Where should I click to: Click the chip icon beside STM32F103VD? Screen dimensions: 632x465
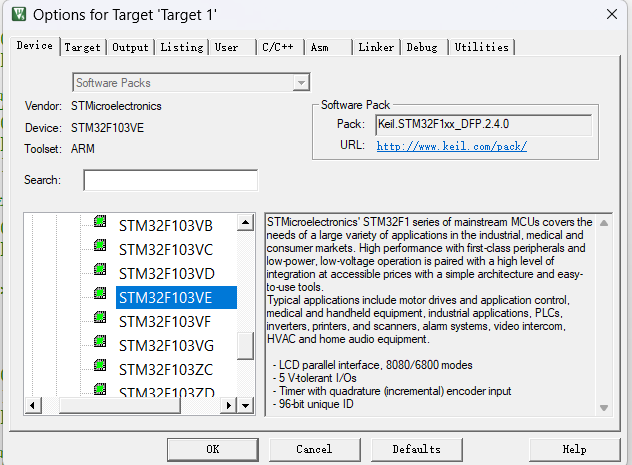pyautogui.click(x=100, y=269)
